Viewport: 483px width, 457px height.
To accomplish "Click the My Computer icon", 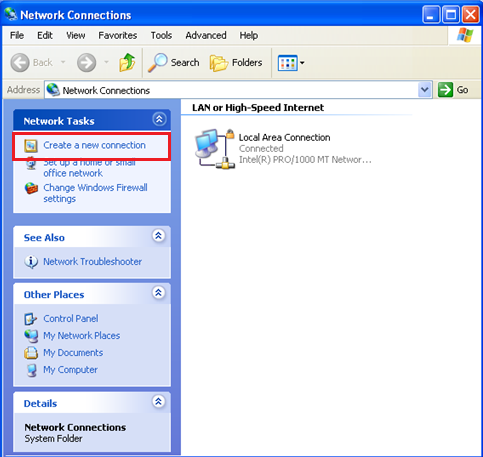I will pyautogui.click(x=32, y=370).
